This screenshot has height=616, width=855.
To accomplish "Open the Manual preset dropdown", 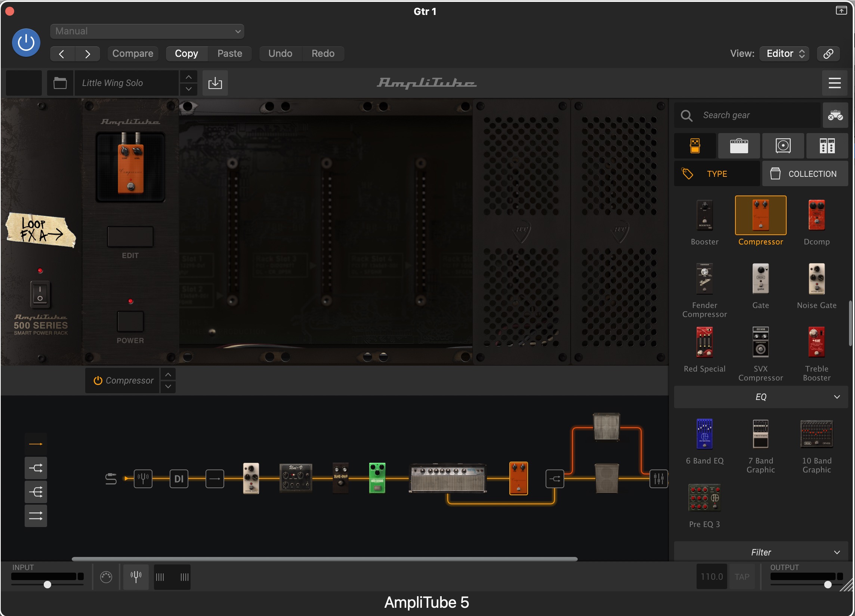I will pyautogui.click(x=147, y=31).
